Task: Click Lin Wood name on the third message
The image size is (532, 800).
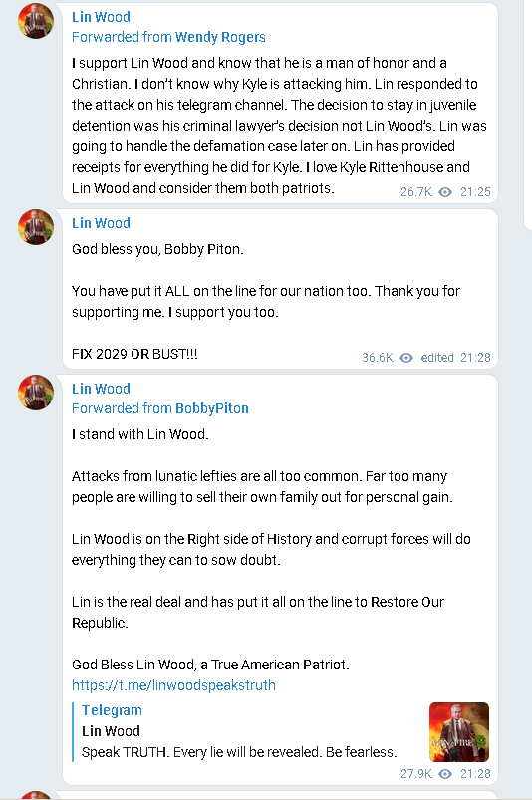Action: point(101,389)
